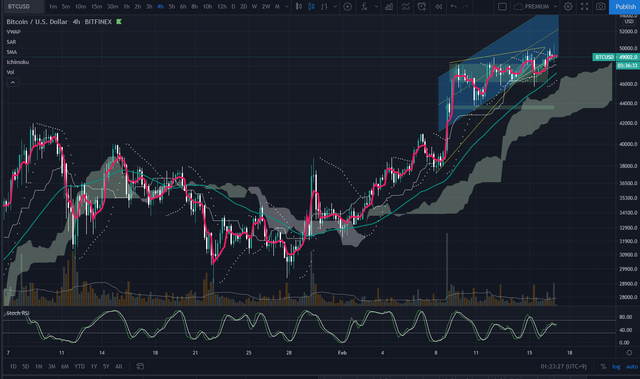Select monthly M interval
The height and width of the screenshot is (379, 640).
277,7
